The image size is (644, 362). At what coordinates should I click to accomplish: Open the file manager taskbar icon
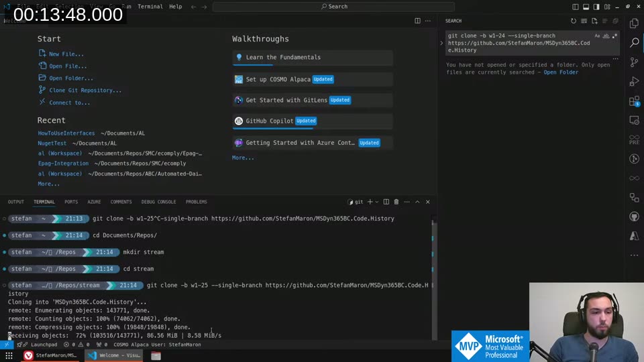(156, 355)
